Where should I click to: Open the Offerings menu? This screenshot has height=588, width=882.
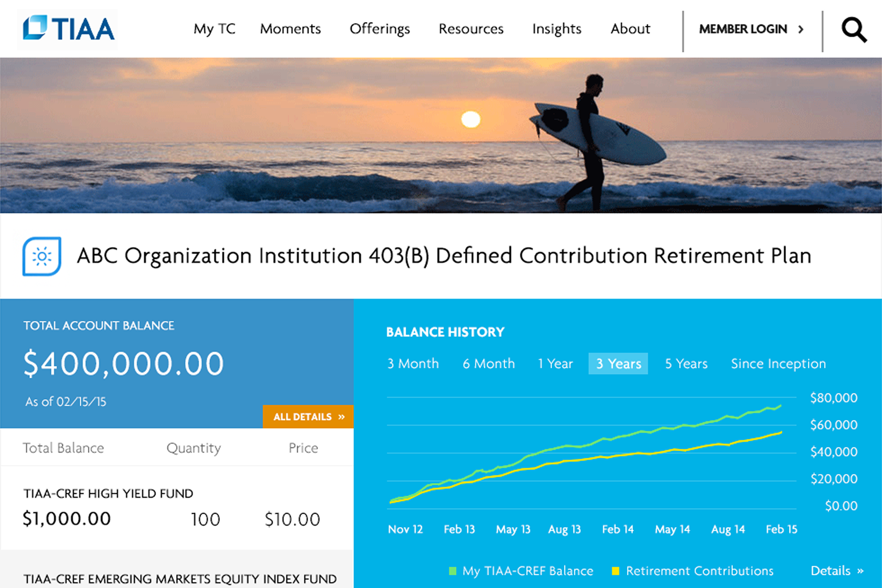click(x=380, y=29)
